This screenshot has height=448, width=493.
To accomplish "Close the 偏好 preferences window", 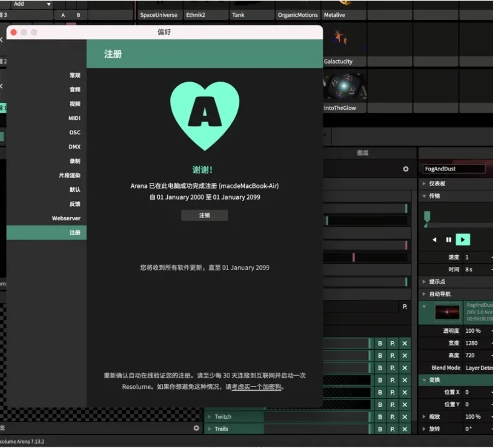I will 14,32.
